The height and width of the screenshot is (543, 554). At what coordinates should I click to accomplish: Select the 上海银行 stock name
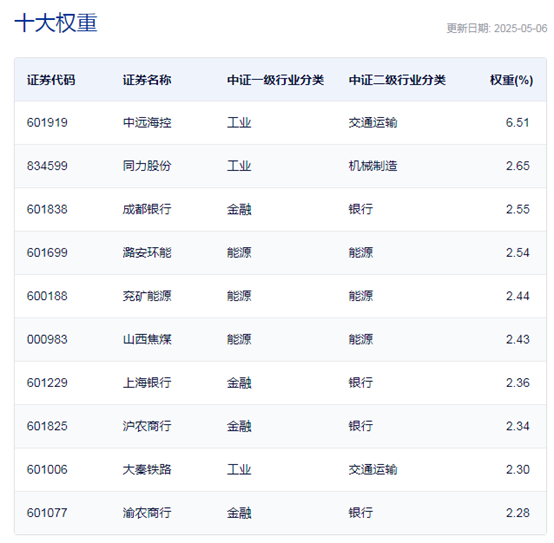point(147,383)
